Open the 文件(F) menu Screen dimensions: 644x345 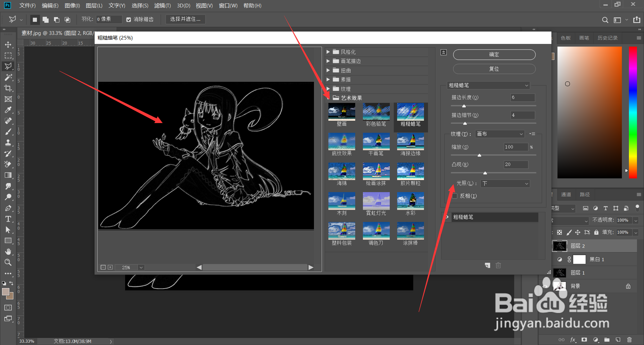click(28, 6)
